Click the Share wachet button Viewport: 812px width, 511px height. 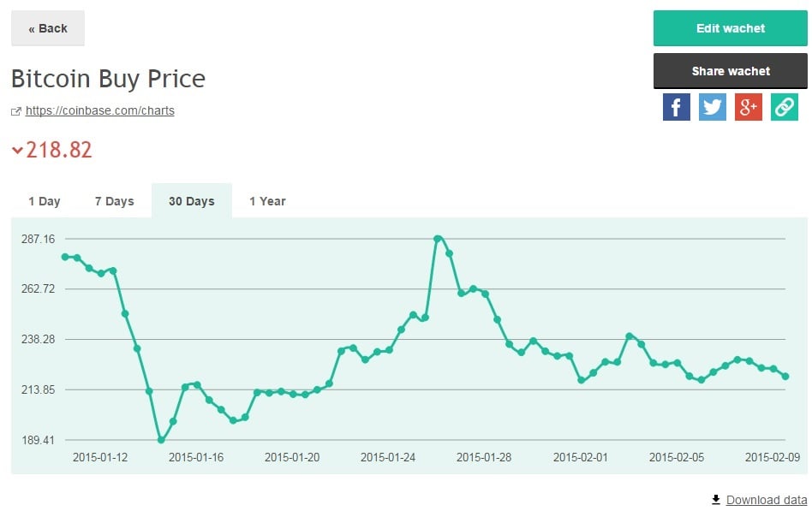(731, 71)
